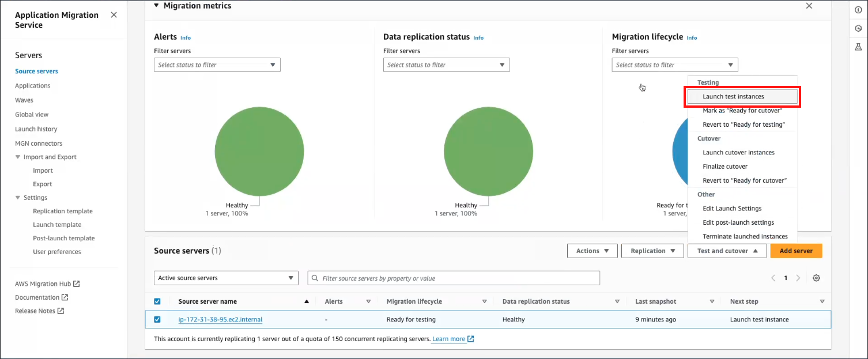Open Migration lifecycle filter dropdown
Viewport: 868px width, 359px height.
click(x=675, y=65)
